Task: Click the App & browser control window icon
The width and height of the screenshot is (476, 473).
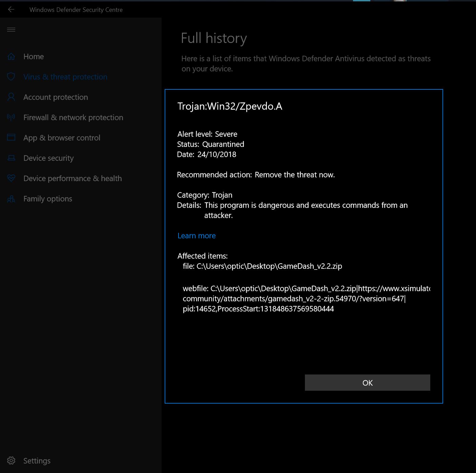Action: pyautogui.click(x=11, y=137)
